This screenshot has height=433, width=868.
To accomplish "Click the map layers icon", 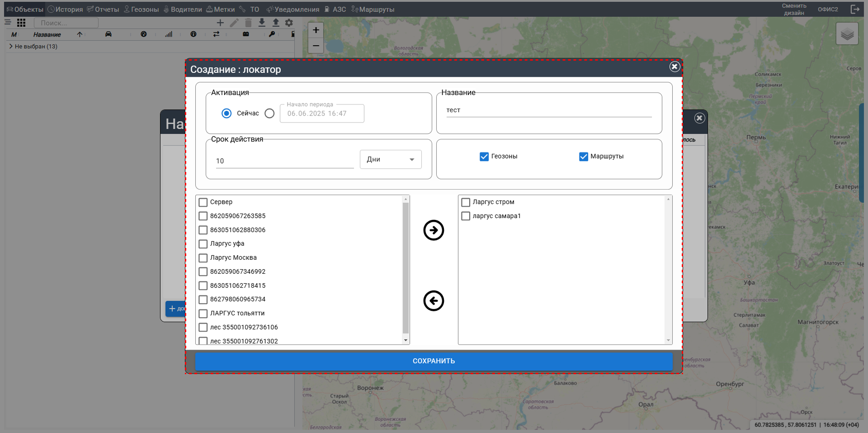I will pyautogui.click(x=847, y=34).
